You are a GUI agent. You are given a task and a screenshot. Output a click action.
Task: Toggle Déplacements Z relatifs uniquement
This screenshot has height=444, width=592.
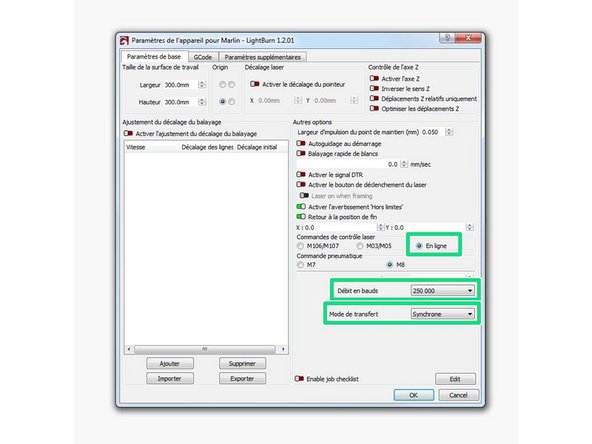pos(374,99)
